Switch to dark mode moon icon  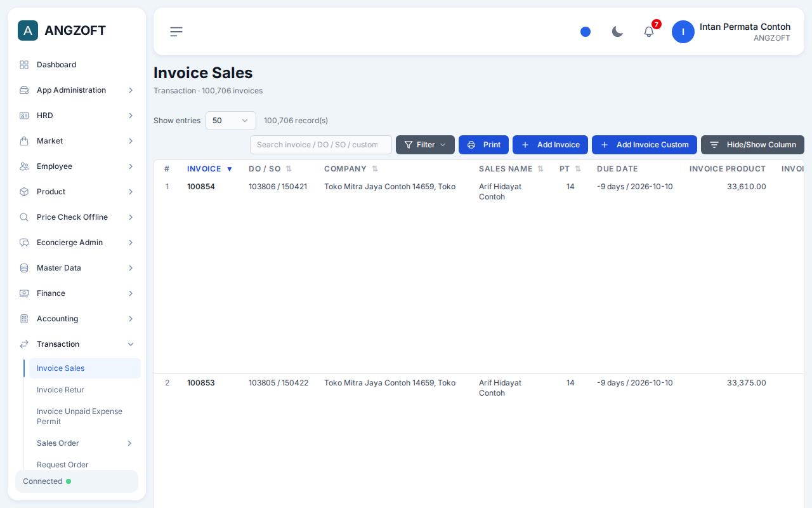(x=617, y=32)
